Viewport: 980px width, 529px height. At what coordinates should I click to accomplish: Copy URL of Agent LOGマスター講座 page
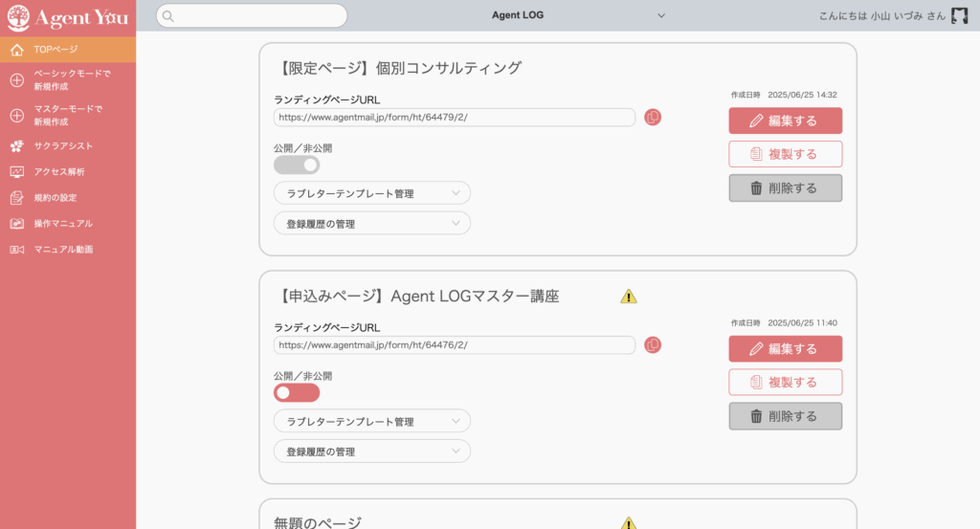[653, 344]
